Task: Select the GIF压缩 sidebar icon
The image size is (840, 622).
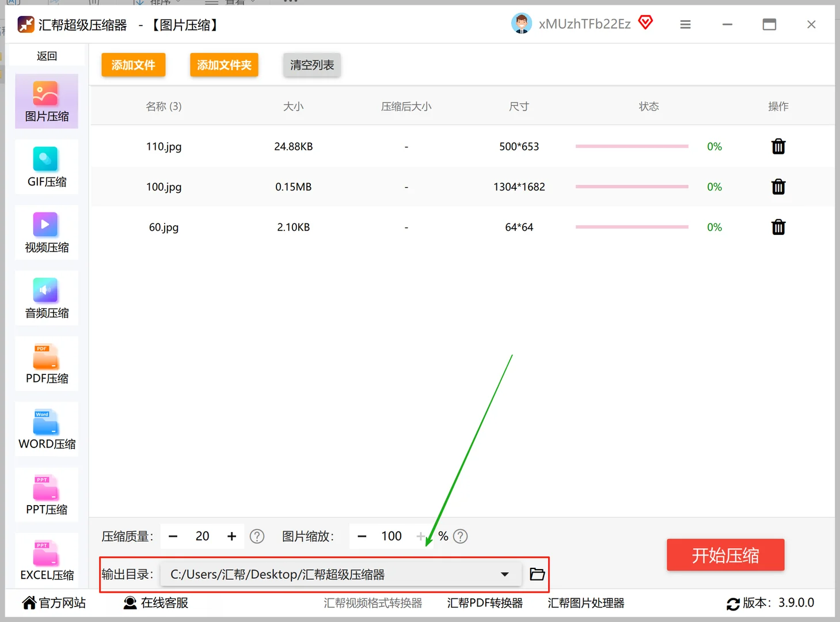Action: (x=46, y=167)
